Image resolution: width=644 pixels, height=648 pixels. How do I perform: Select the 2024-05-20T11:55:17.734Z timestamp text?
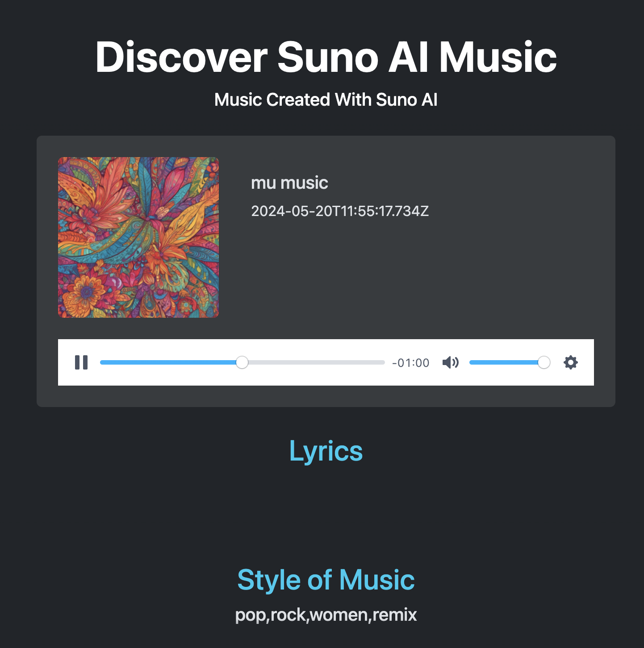340,211
